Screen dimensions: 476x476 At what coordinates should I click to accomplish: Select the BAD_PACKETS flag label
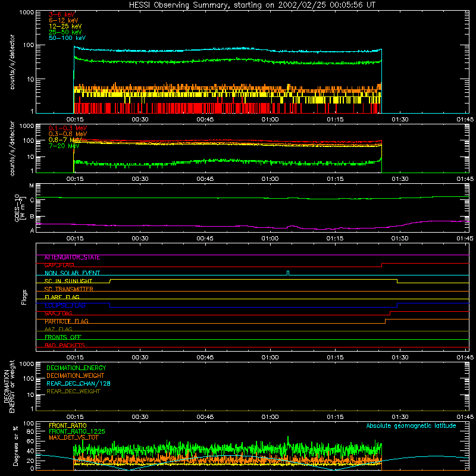pyautogui.click(x=65, y=346)
